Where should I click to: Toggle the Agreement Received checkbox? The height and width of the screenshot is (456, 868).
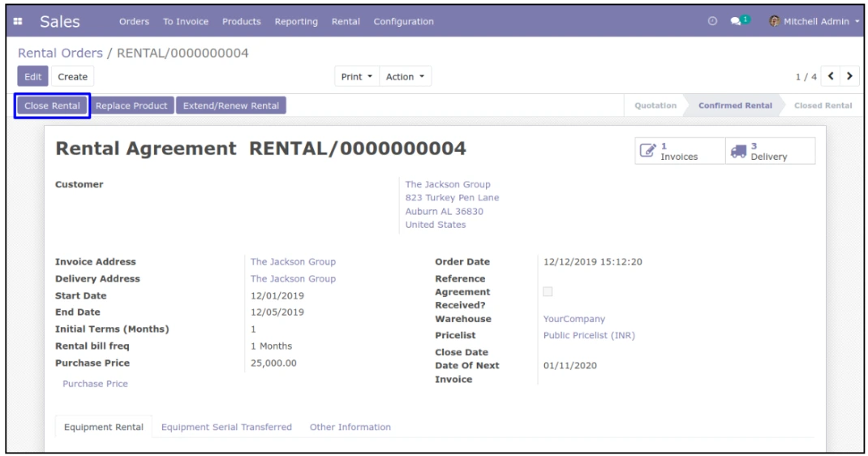(548, 291)
